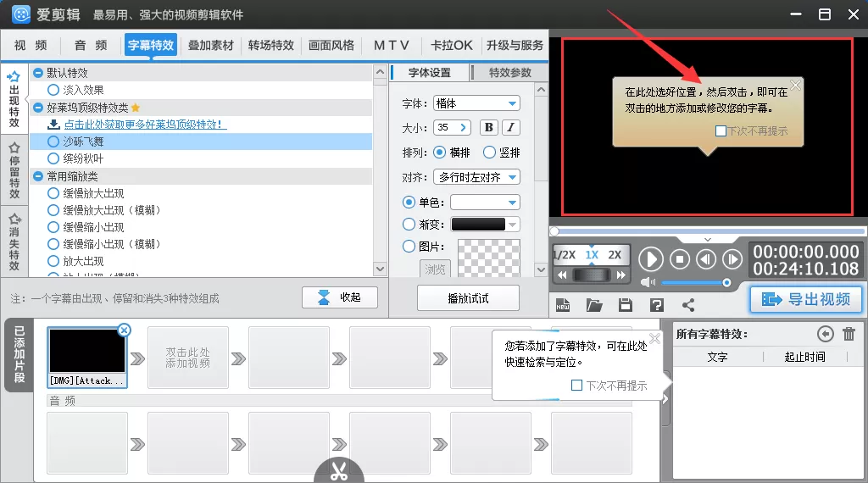Click the volume slider handle
The height and width of the screenshot is (483, 868).
(x=726, y=283)
